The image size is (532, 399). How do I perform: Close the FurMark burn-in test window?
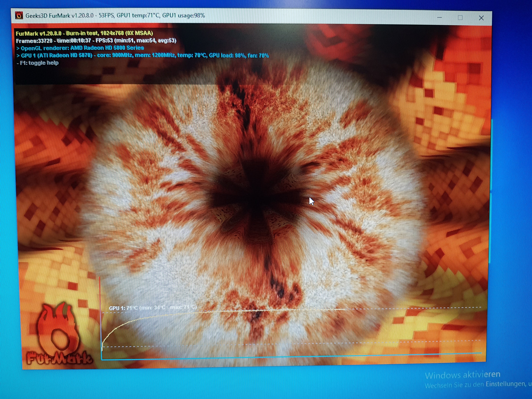click(x=481, y=18)
